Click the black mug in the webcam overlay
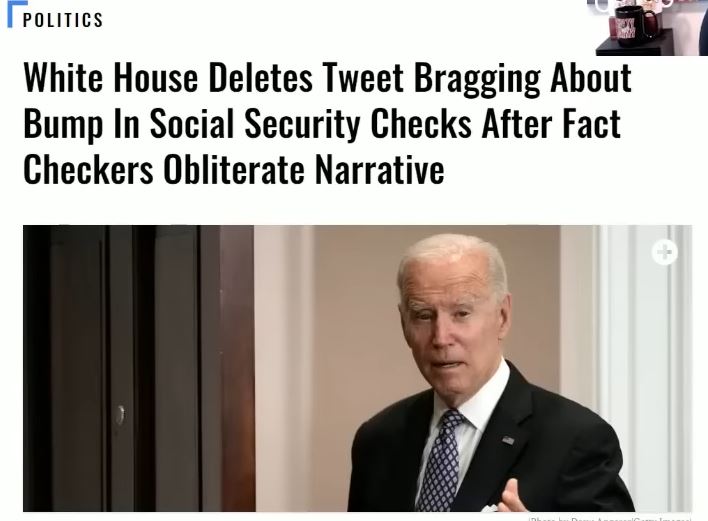Viewport: 708px width, 521px height. point(635,26)
